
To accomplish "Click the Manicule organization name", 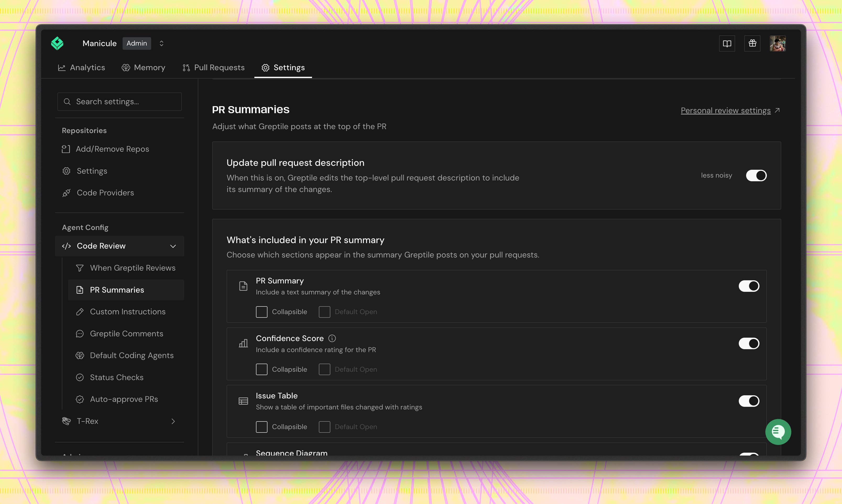I will pos(100,43).
